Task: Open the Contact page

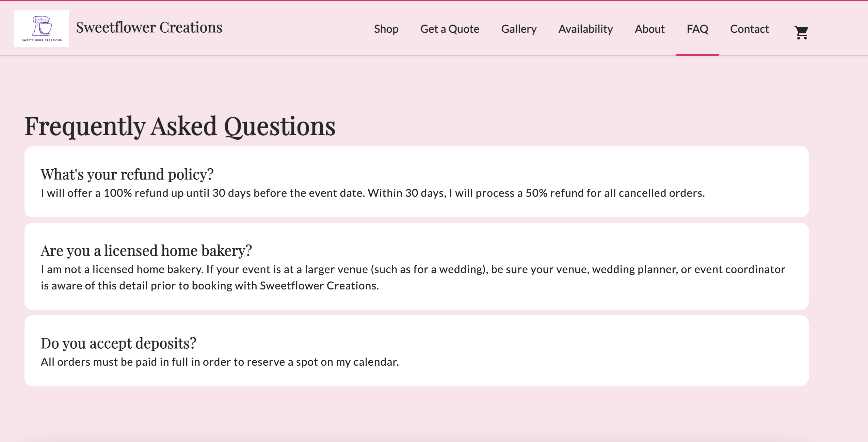Action: point(749,29)
